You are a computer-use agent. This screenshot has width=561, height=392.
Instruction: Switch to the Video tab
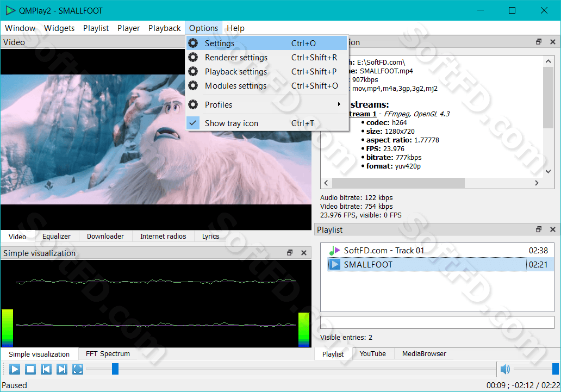tap(17, 237)
